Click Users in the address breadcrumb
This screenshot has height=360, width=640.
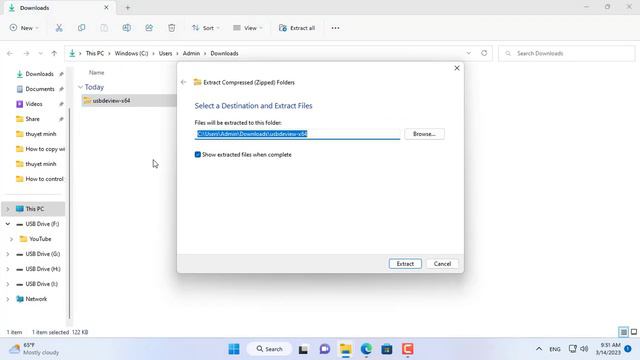point(165,53)
